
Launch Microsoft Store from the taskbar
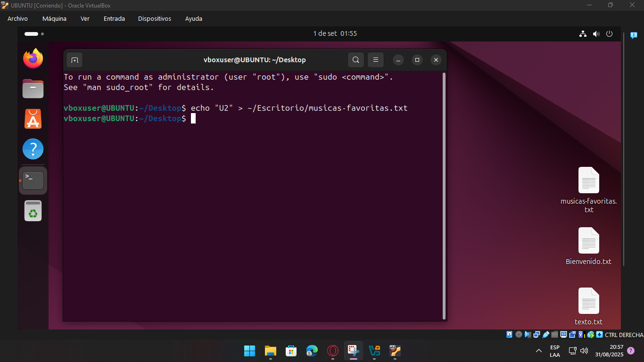coord(291,351)
